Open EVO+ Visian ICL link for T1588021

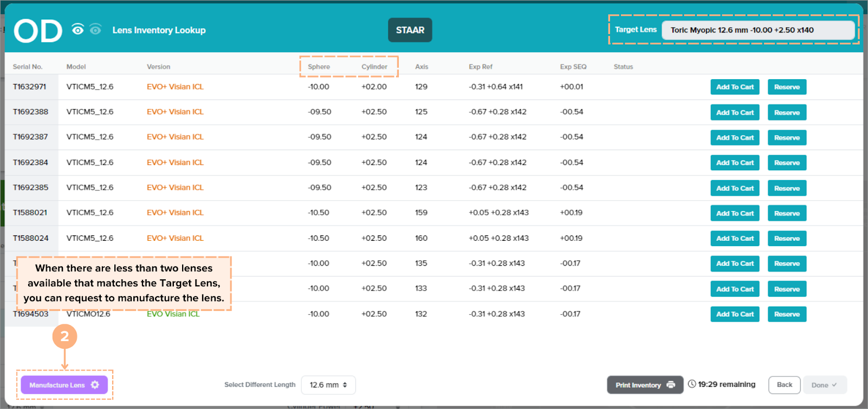[x=175, y=213]
